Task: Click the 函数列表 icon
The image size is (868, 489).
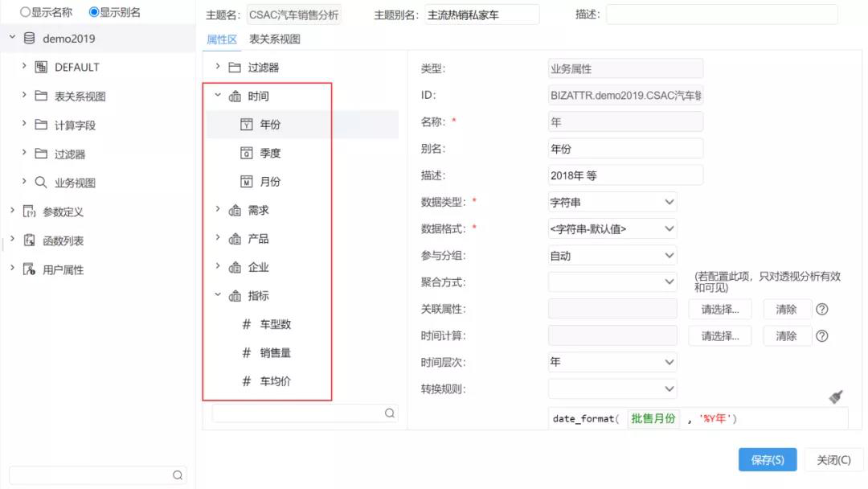Action: [30, 240]
